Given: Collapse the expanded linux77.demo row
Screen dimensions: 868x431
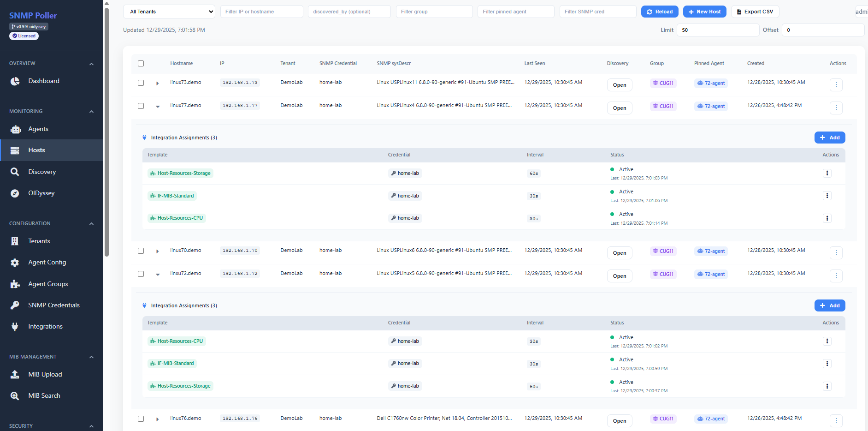Looking at the screenshot, I should coord(158,107).
